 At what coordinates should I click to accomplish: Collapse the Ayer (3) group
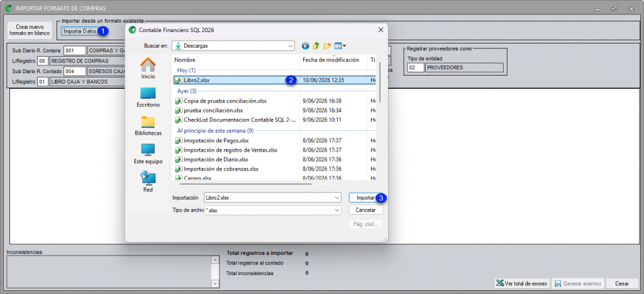click(187, 91)
